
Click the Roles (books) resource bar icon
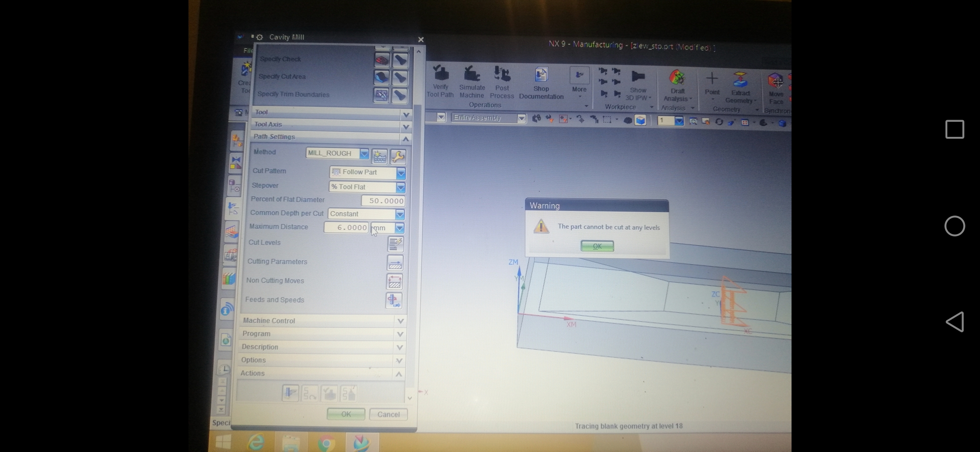(229, 279)
